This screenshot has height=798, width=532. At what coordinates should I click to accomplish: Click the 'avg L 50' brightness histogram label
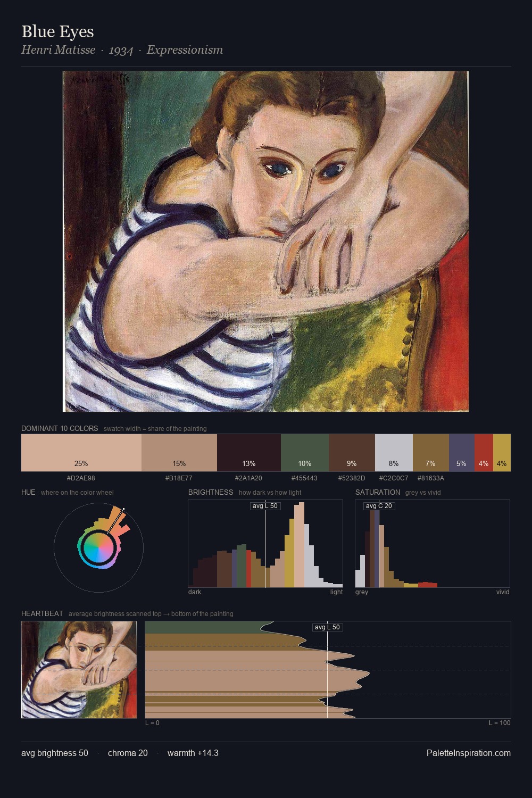265,506
